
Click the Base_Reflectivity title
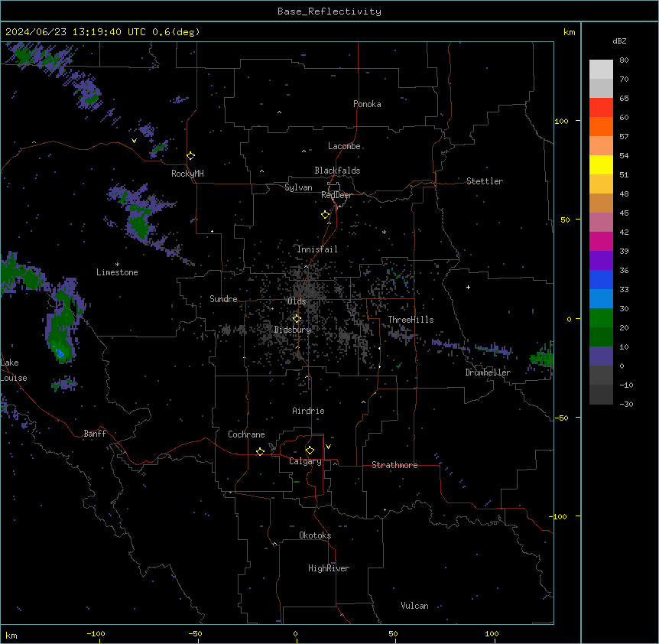click(329, 11)
